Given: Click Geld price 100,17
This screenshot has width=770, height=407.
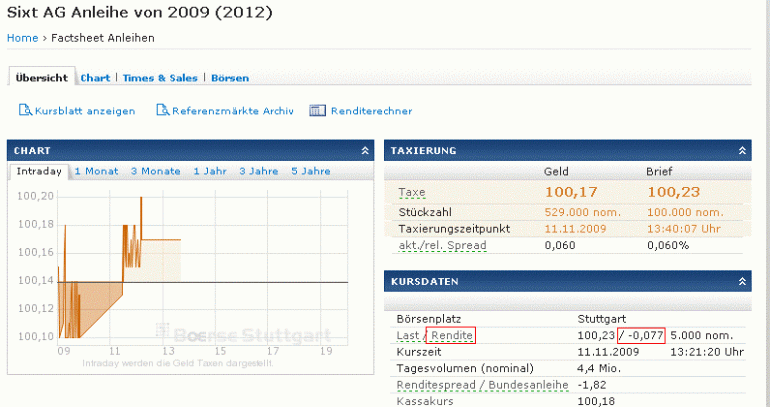Looking at the screenshot, I should [571, 191].
